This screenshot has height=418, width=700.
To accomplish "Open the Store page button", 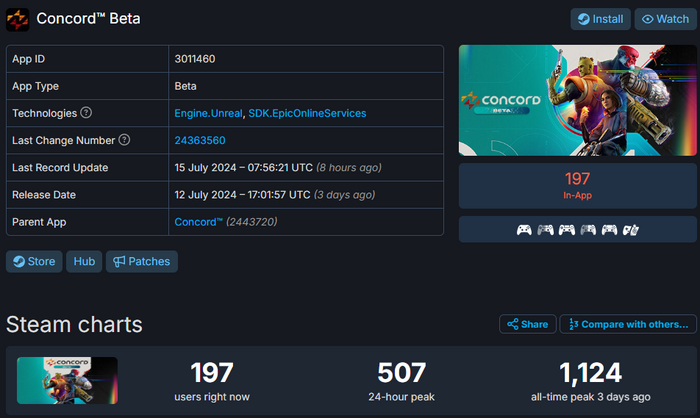I will click(34, 262).
